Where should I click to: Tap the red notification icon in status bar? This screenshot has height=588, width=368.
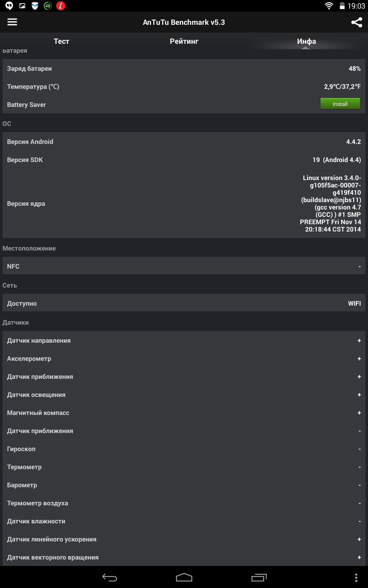(61, 6)
